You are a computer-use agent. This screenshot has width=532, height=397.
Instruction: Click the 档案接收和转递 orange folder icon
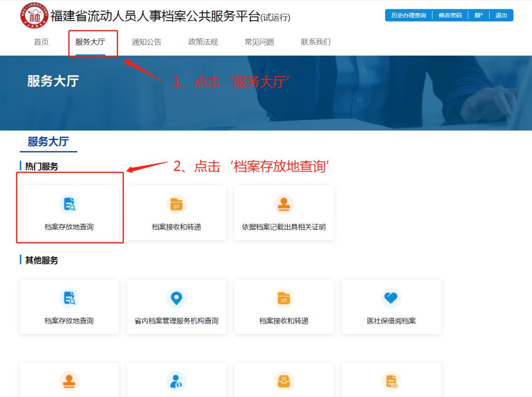[176, 204]
